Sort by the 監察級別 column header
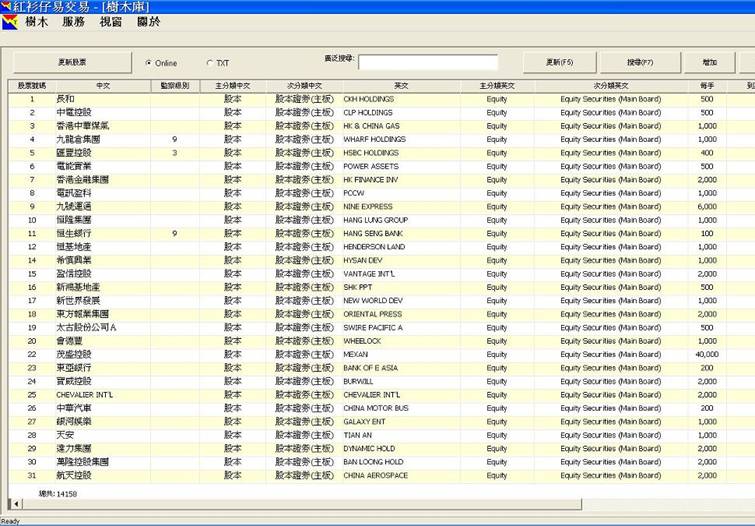Viewport: 755px width, 526px height. coord(175,86)
